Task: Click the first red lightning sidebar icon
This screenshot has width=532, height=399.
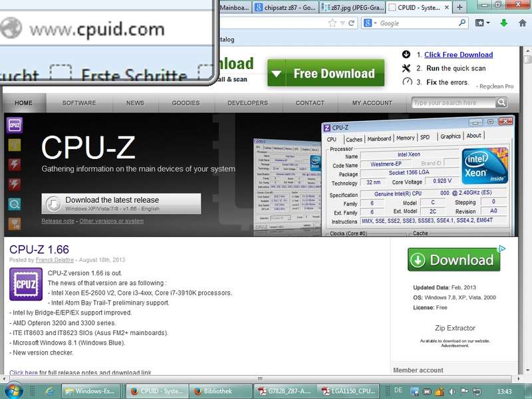Action: (14, 164)
